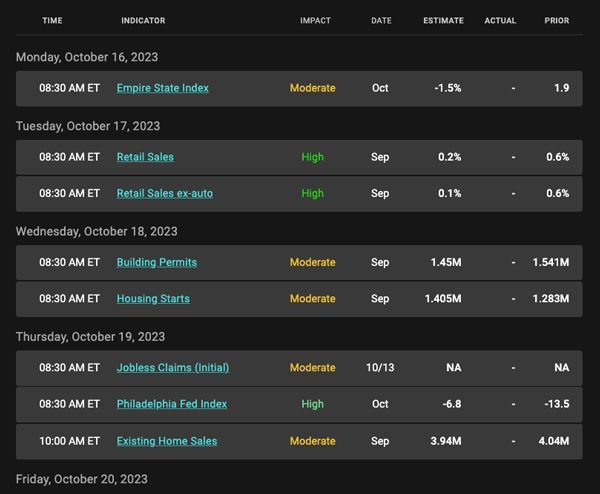600x494 pixels.
Task: Click the IMPACT column header
Action: point(315,21)
